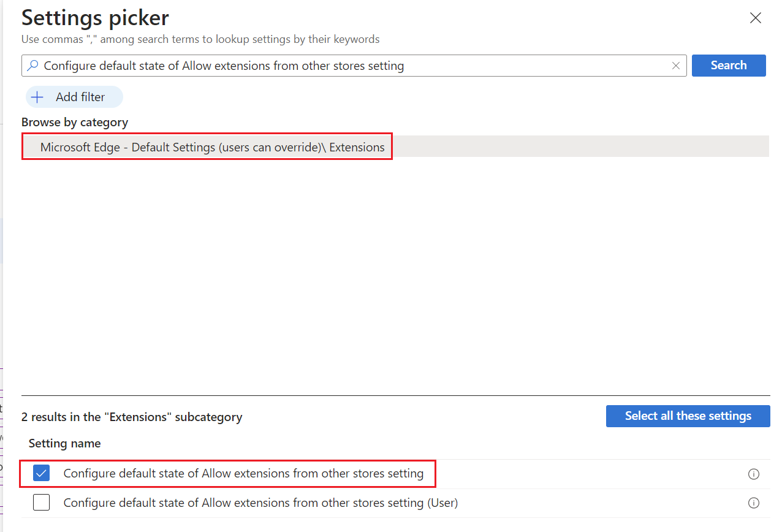Open info tooltip for the (User) setting
Viewport: 782px width, 532px height.
point(753,503)
